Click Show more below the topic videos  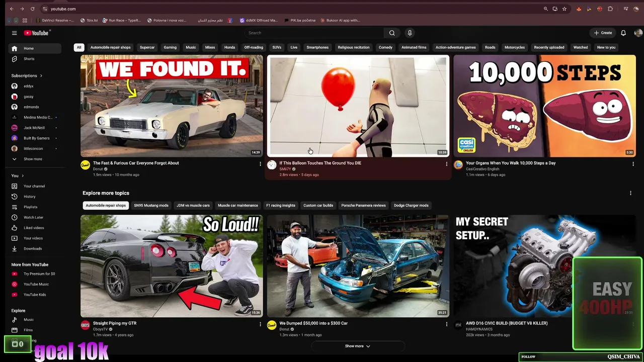click(358, 346)
